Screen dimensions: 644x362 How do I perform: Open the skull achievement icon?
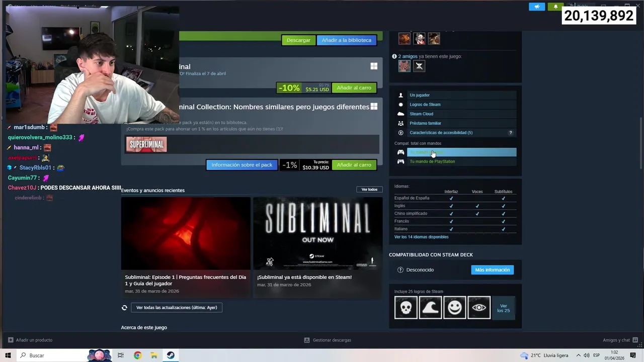(x=406, y=308)
